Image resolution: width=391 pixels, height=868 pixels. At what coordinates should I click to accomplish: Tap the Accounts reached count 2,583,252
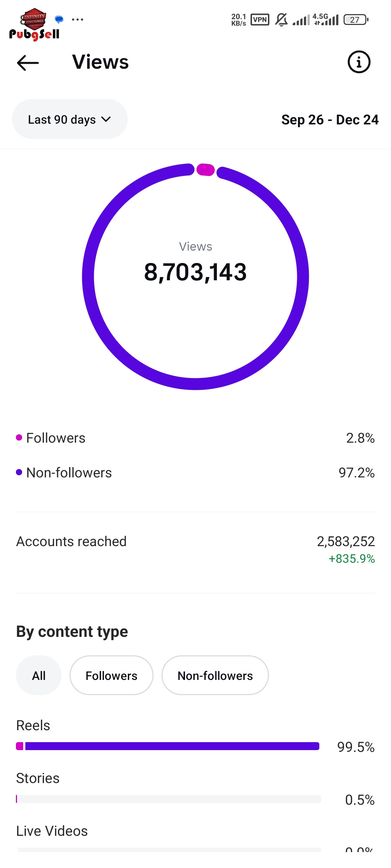(x=345, y=541)
